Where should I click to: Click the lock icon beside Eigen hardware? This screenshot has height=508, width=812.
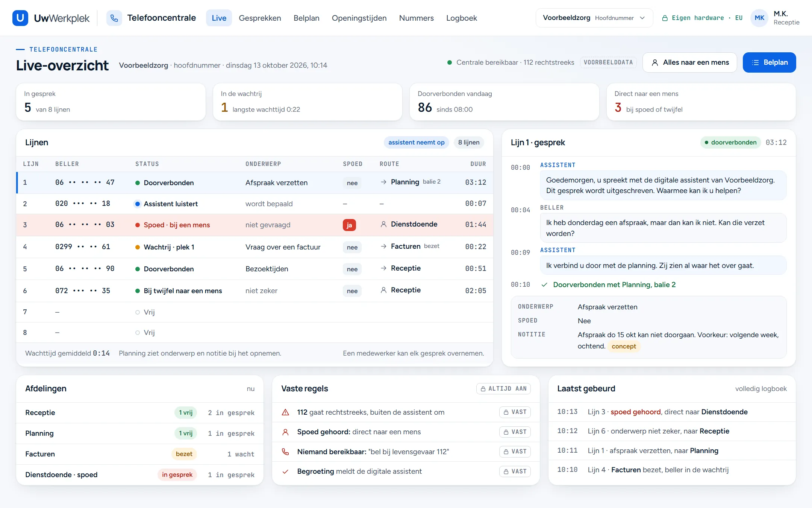tap(665, 18)
